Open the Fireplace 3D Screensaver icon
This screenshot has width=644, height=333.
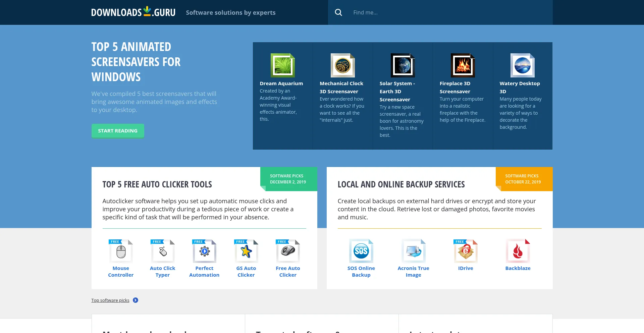pos(463,65)
